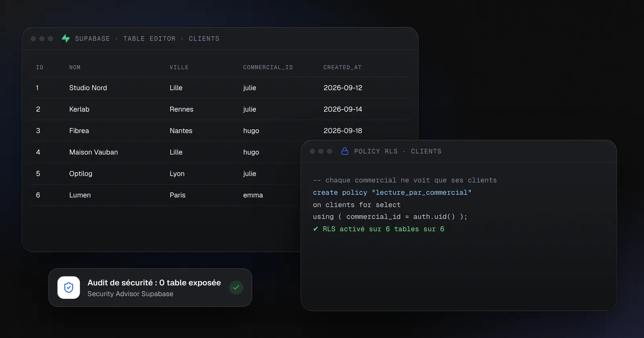Select the Fibrea cell

79,131
